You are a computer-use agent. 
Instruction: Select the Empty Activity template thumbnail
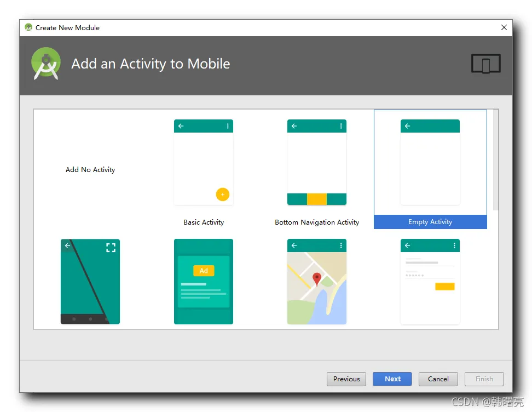coord(430,162)
